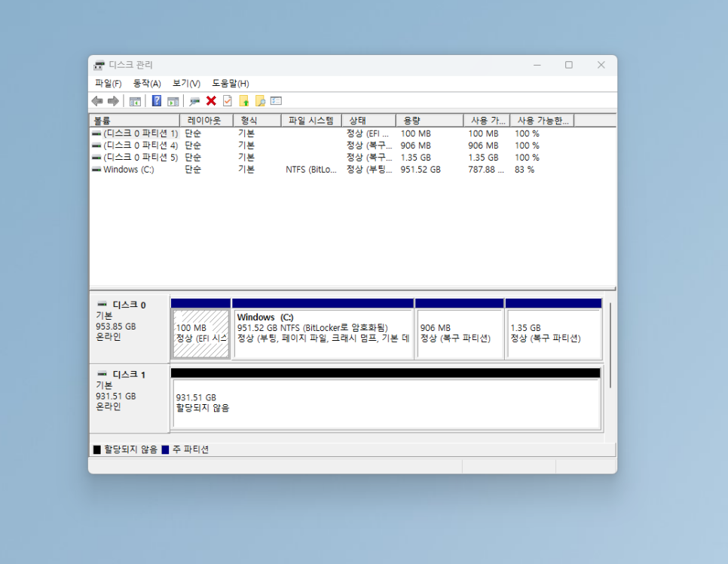Open the 파일(F) menu
728x564 pixels.
pyautogui.click(x=108, y=83)
